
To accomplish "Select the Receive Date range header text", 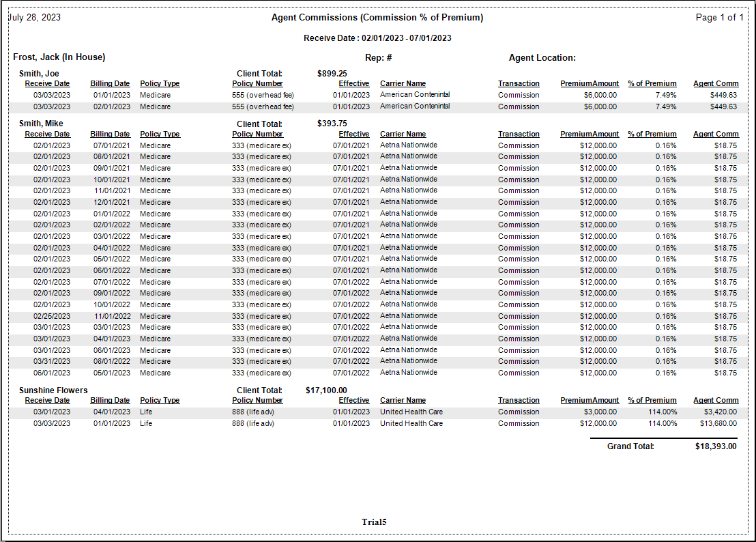I will coord(378,38).
